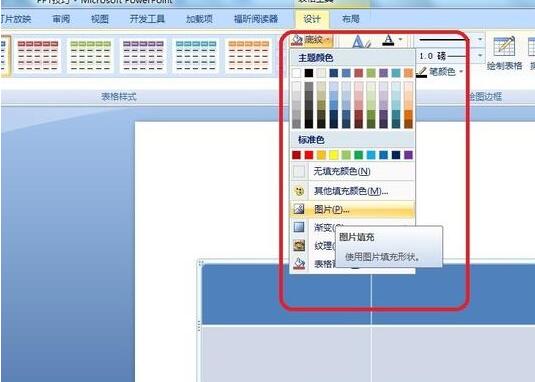535x382 pixels.
Task: Open 其他填充颜色(M)... more fill colors
Action: (352, 191)
